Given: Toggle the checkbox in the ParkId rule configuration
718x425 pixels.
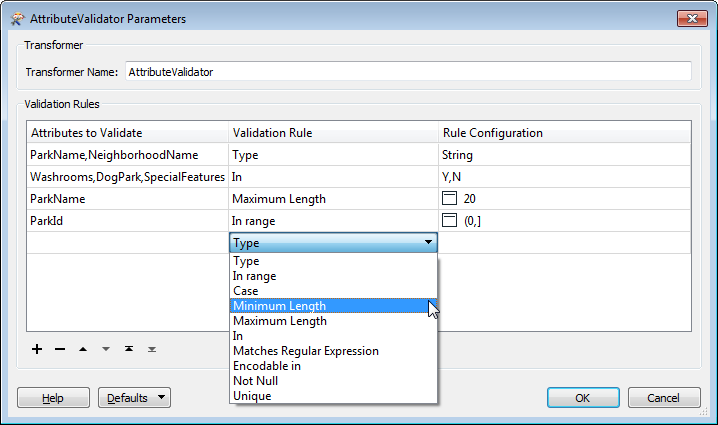Looking at the screenshot, I should coord(449,220).
